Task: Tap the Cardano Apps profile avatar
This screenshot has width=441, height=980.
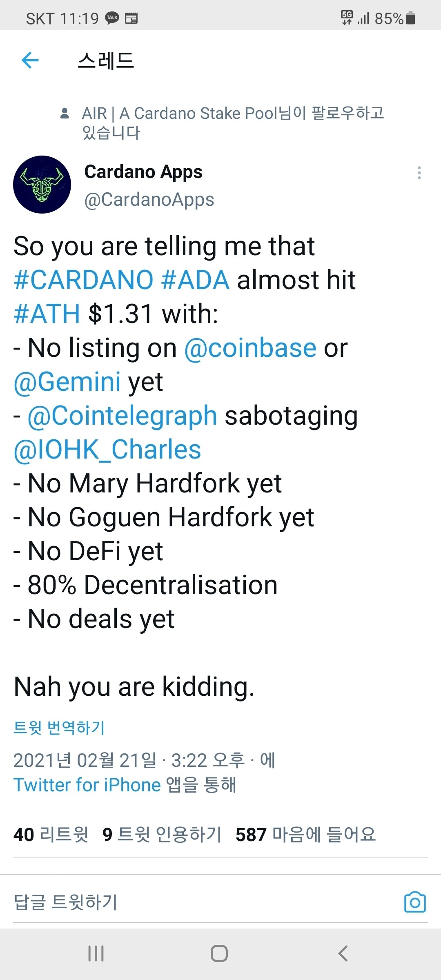Action: click(x=42, y=185)
